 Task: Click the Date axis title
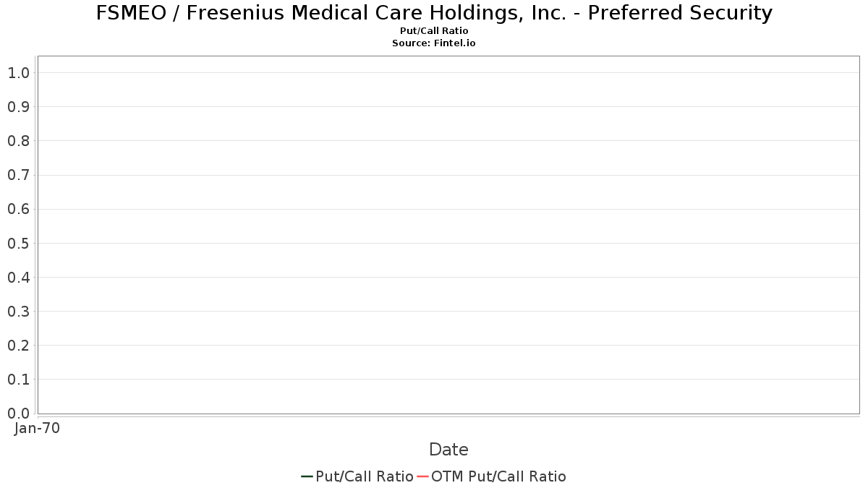click(x=448, y=450)
